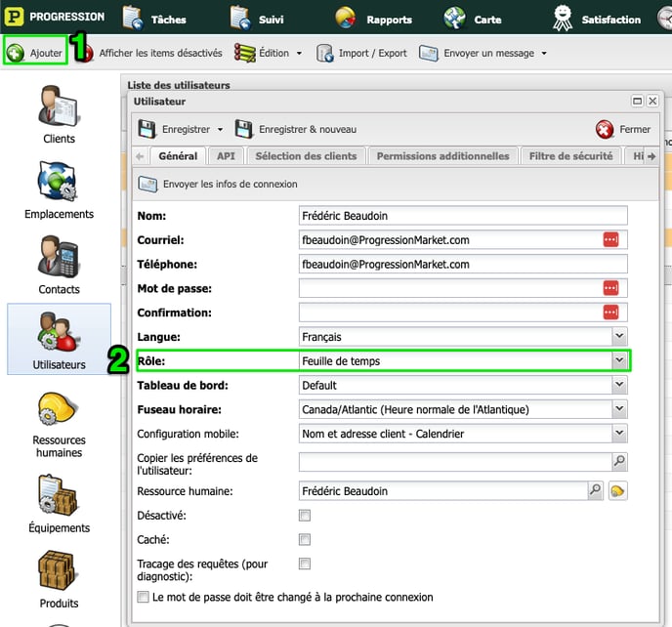
Task: Open the Rapports module
Action: tap(373, 19)
